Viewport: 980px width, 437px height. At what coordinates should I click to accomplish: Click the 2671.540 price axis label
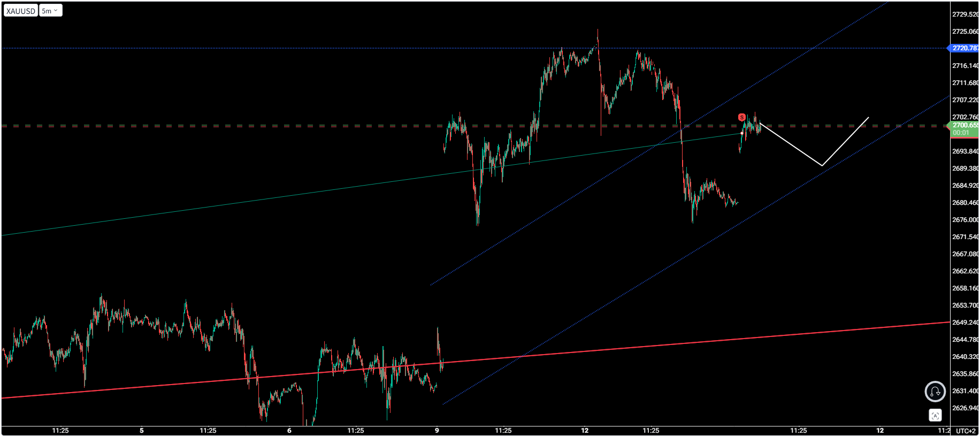(965, 237)
